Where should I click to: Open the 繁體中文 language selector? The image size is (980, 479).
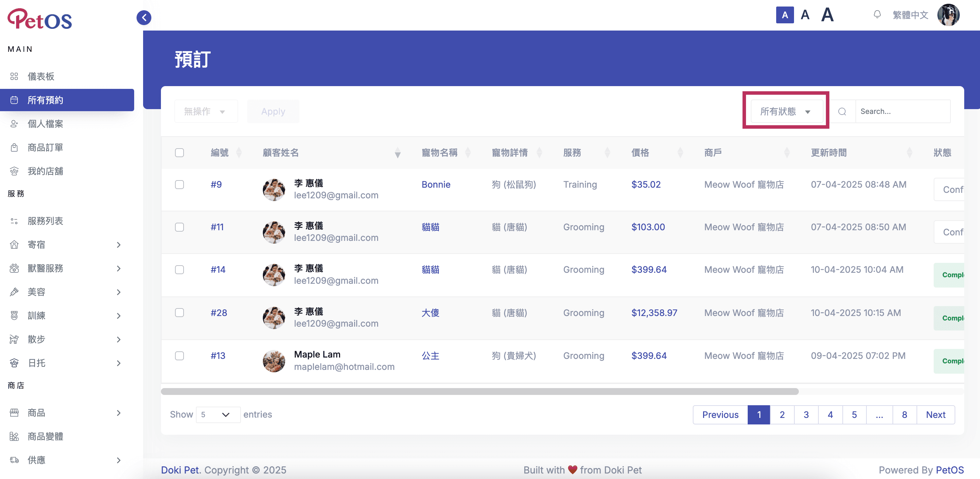(910, 15)
